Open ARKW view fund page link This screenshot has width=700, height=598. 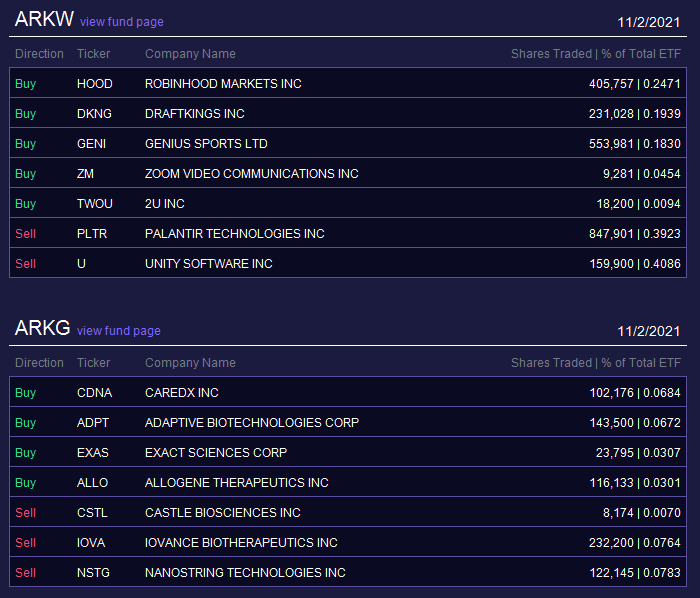tap(121, 22)
